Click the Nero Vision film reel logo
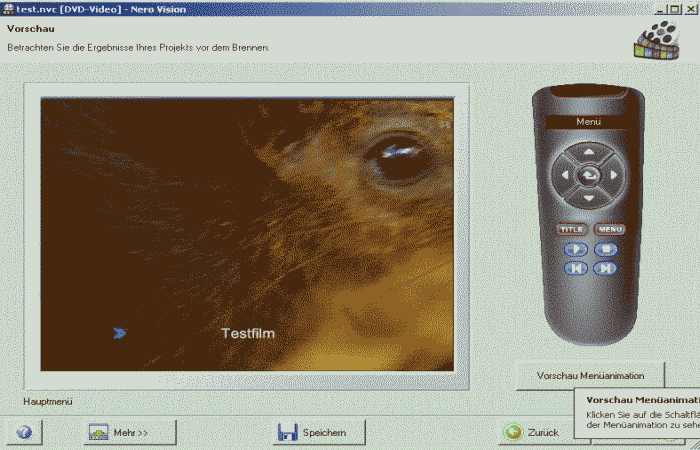 [x=657, y=38]
